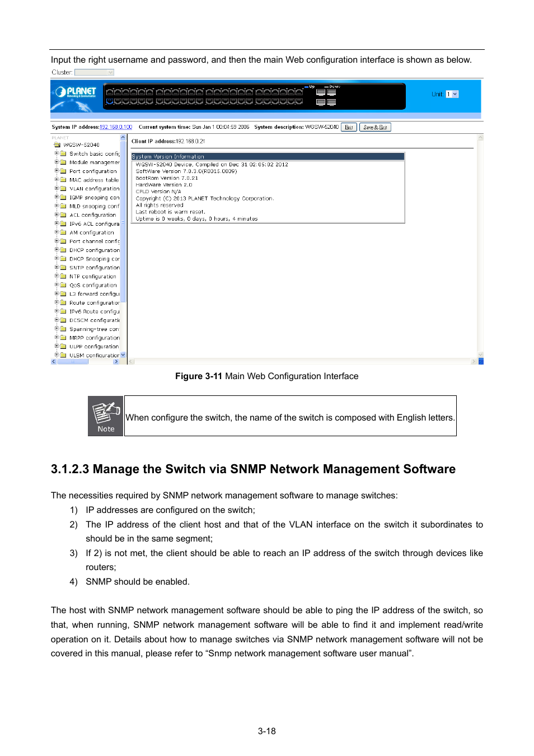Viewport: 534px width, 756px height.
Task: Expand the Port configuration node
Action: pyautogui.click(x=57, y=170)
